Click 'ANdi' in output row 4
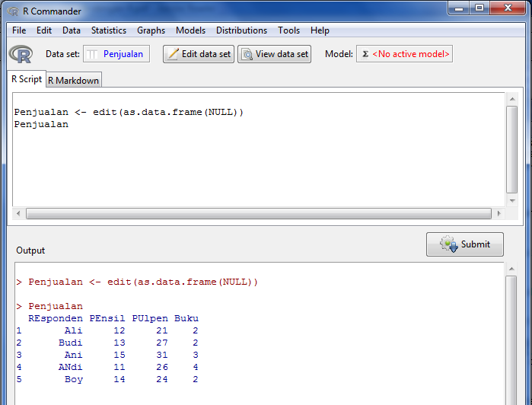Screen dimensions: 532x405 (x=70, y=368)
